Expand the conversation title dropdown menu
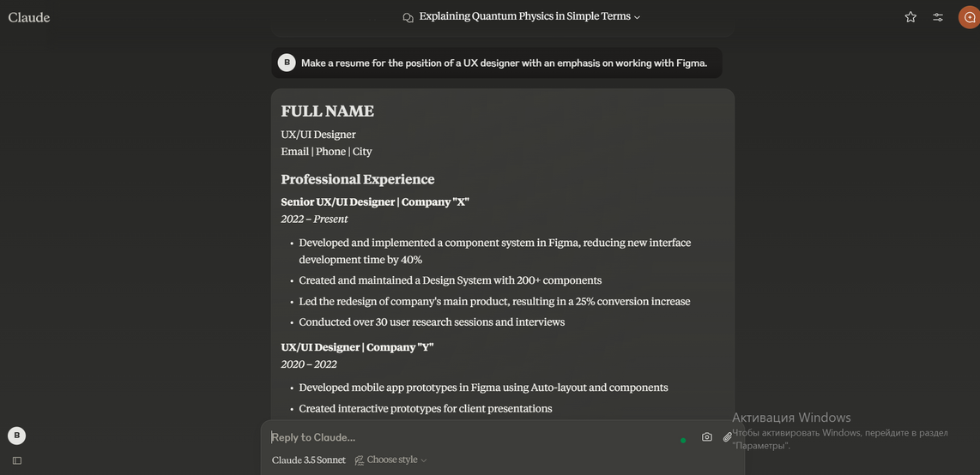 (637, 17)
